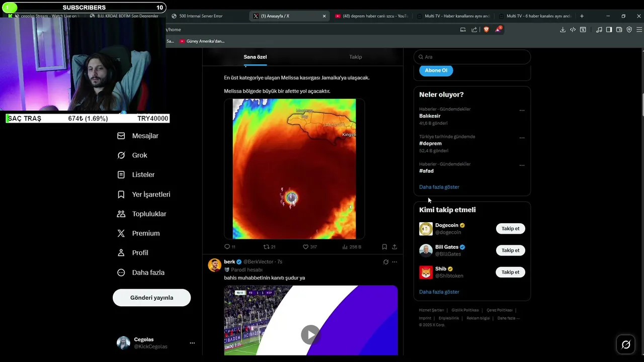Screen dimensions: 644x362
Task: Click install app icon in address bar
Action: [x=463, y=30]
